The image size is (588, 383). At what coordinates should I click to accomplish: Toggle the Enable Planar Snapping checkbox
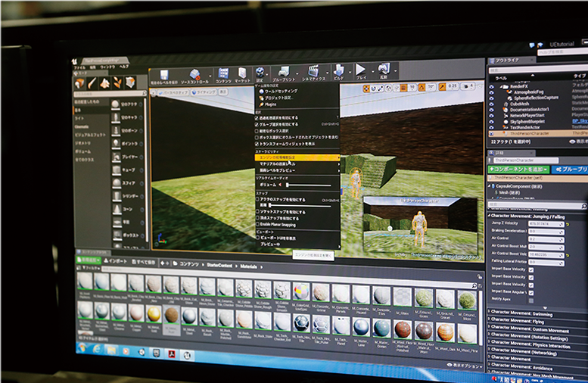pos(257,224)
